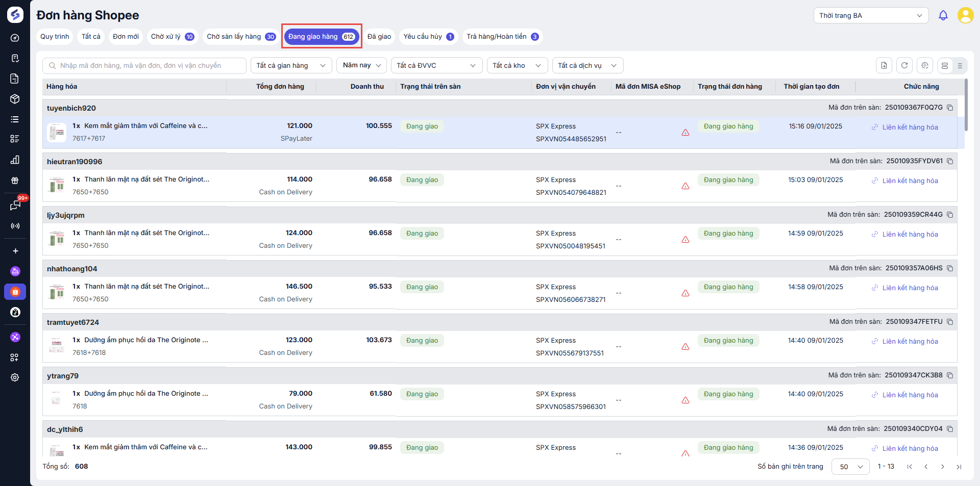Click "Liên kết hàng hóa" for tuyenbich920's order

[910, 127]
